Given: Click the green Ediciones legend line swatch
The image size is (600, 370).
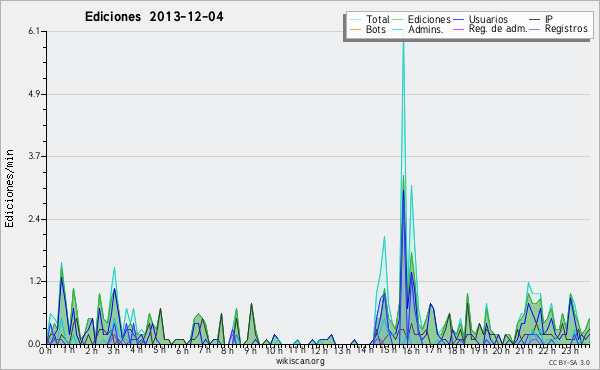Looking at the screenshot, I should 398,20.
